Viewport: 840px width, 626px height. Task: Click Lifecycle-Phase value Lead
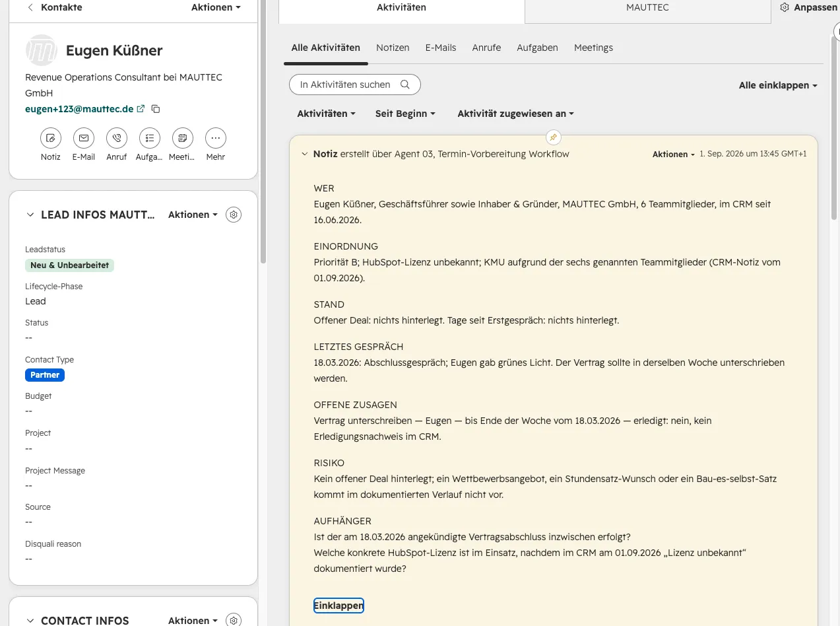[36, 301]
